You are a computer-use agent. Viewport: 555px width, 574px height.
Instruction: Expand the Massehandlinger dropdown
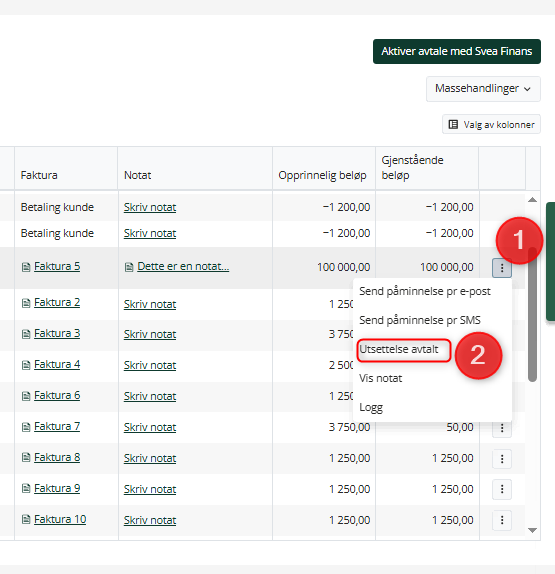[x=483, y=89]
